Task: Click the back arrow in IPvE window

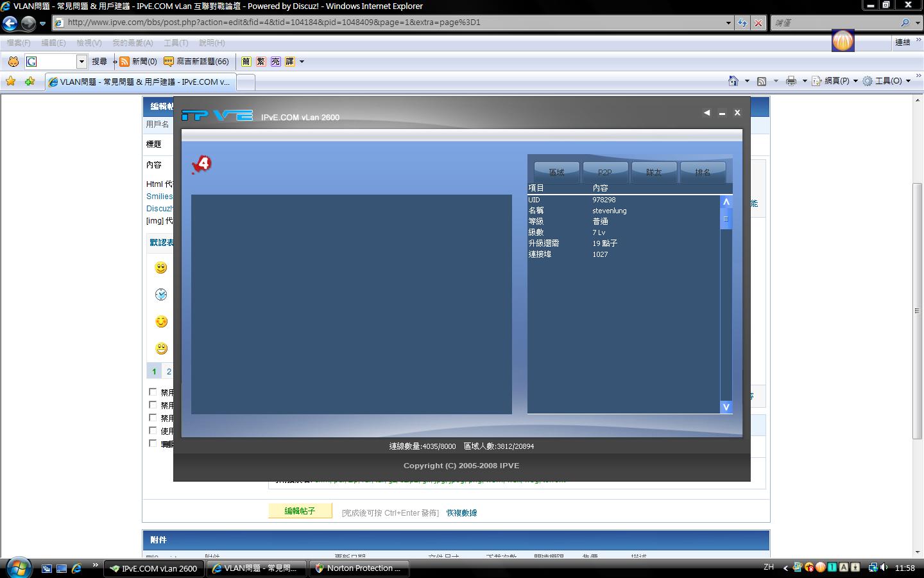Action: (706, 113)
